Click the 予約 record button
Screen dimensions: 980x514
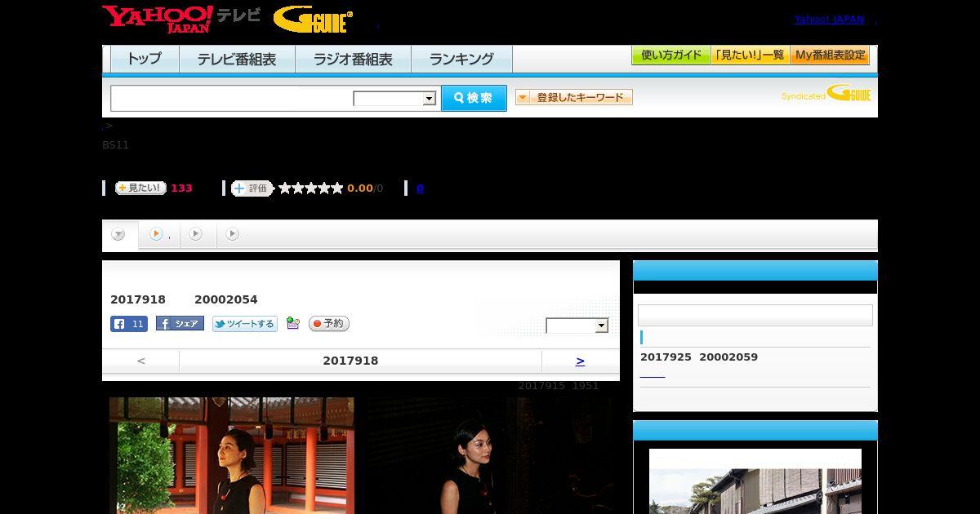click(x=329, y=324)
